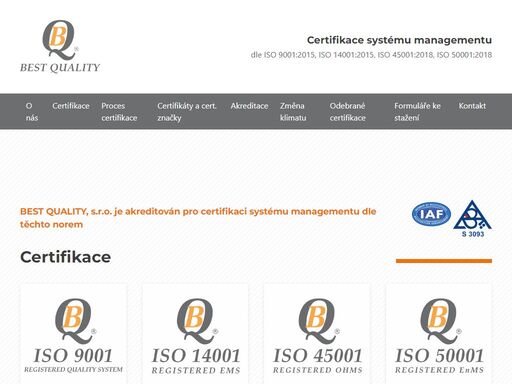Open the Kontakt menu item
This screenshot has height=384, width=512.
[472, 106]
